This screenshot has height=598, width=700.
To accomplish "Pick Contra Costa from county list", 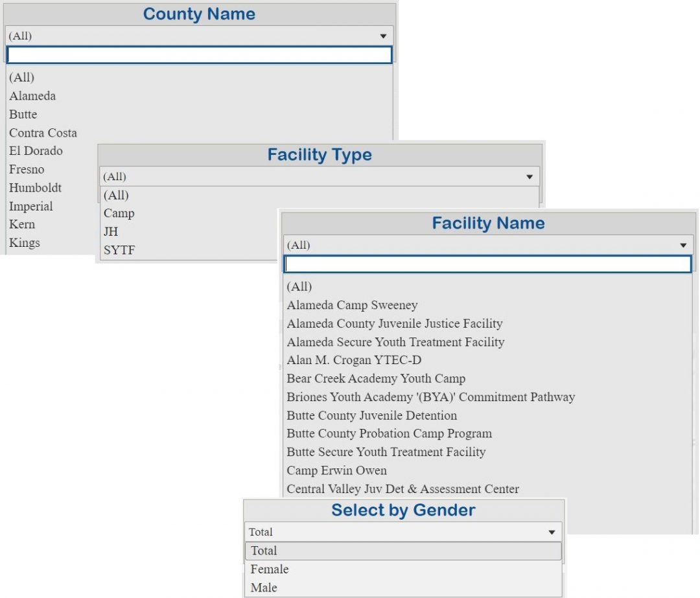I will (x=43, y=133).
